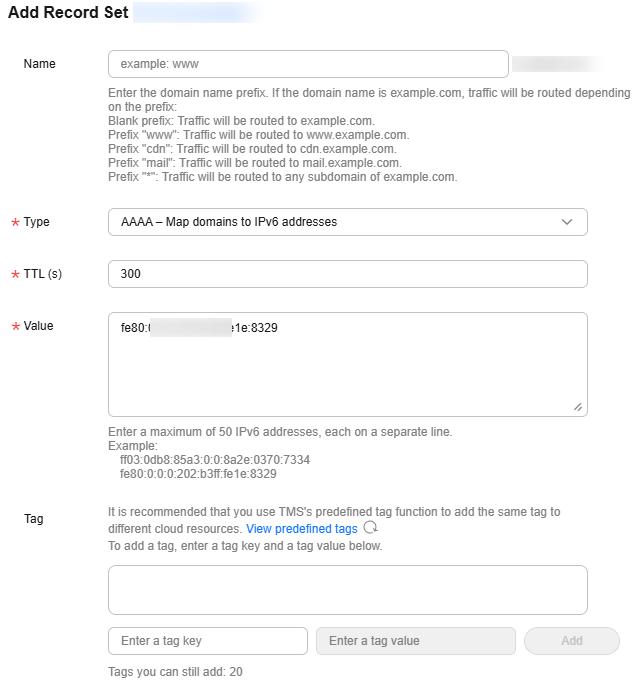Click the Value field label
The height and width of the screenshot is (689, 642).
point(38,326)
